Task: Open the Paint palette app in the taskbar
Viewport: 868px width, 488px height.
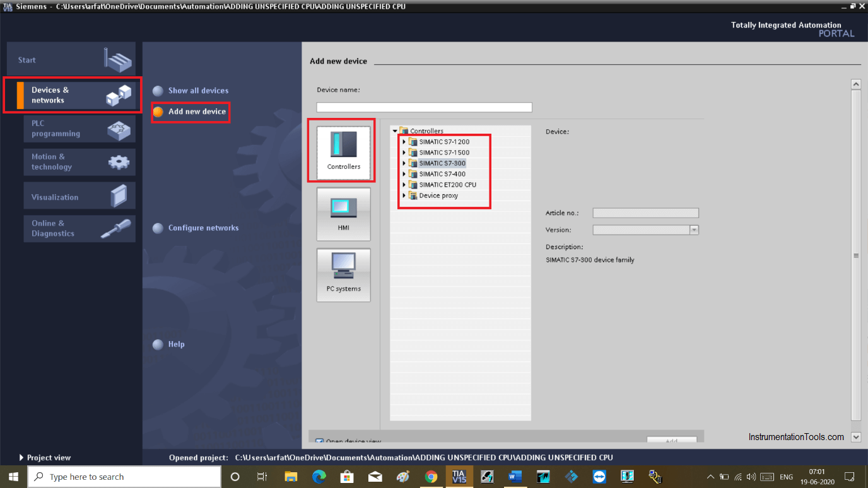Action: pos(403,477)
